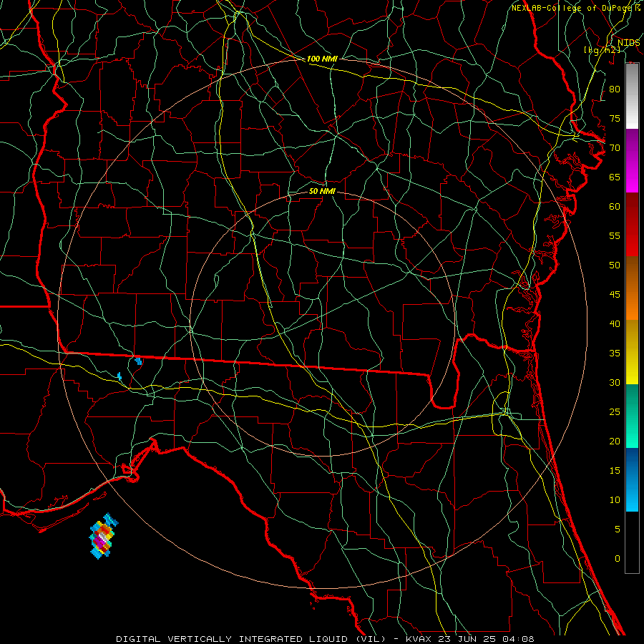Click the 20 value on the legend

click(615, 441)
